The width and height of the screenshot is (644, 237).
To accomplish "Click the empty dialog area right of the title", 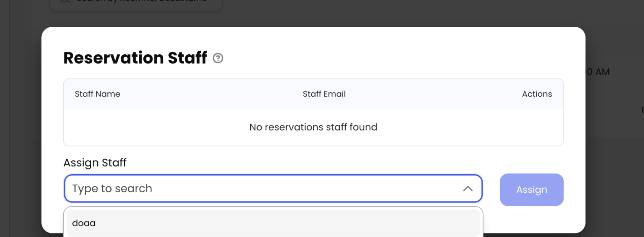I will click(383, 58).
